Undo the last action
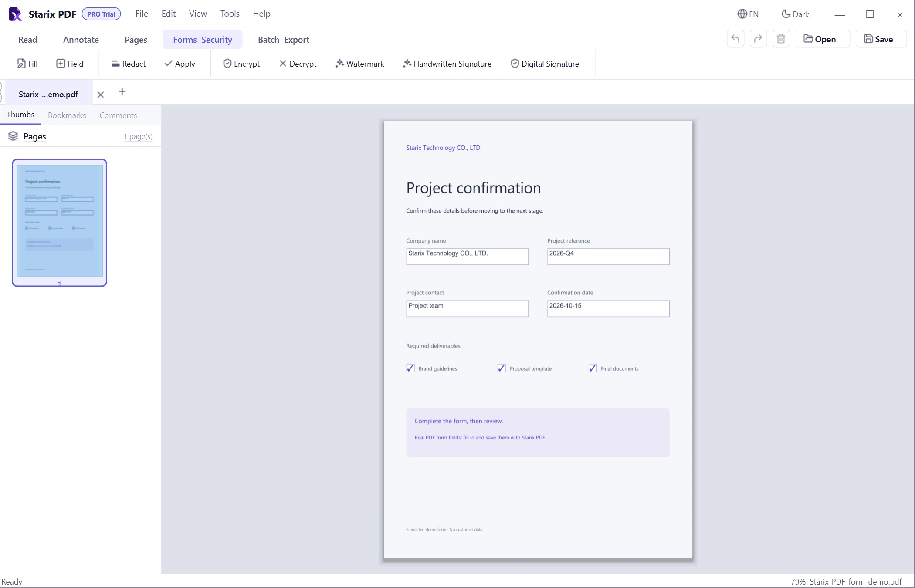This screenshot has height=588, width=915. point(735,39)
